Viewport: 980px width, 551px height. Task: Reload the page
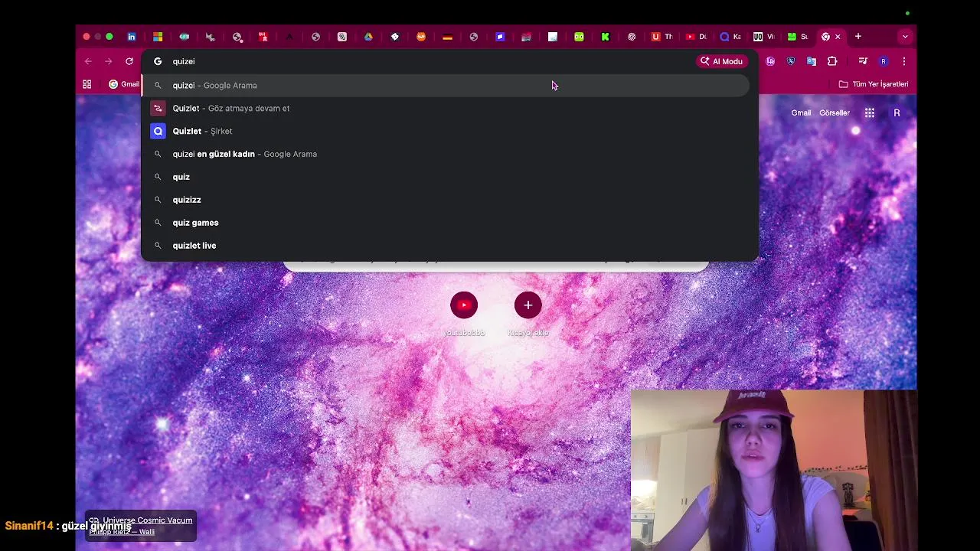[x=129, y=61]
